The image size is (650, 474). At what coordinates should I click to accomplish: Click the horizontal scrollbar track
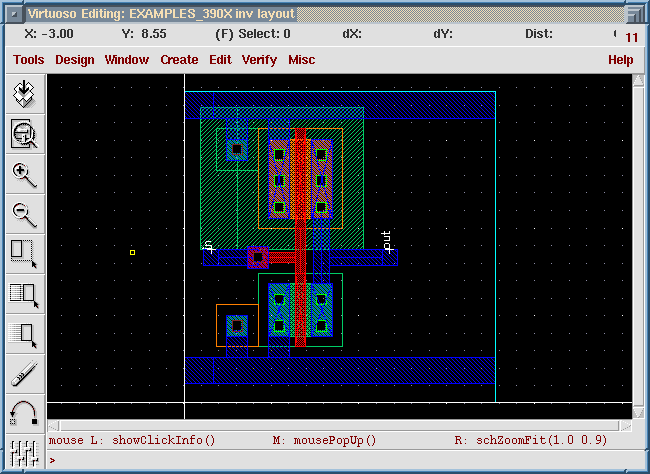pyautogui.click(x=340, y=426)
